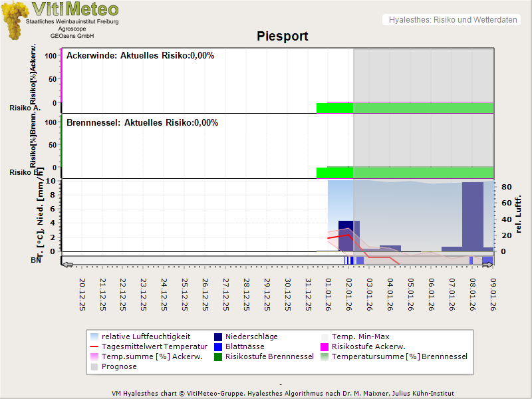Click the Niederschläge legend swatch
The width and height of the screenshot is (532, 399).
[217, 336]
